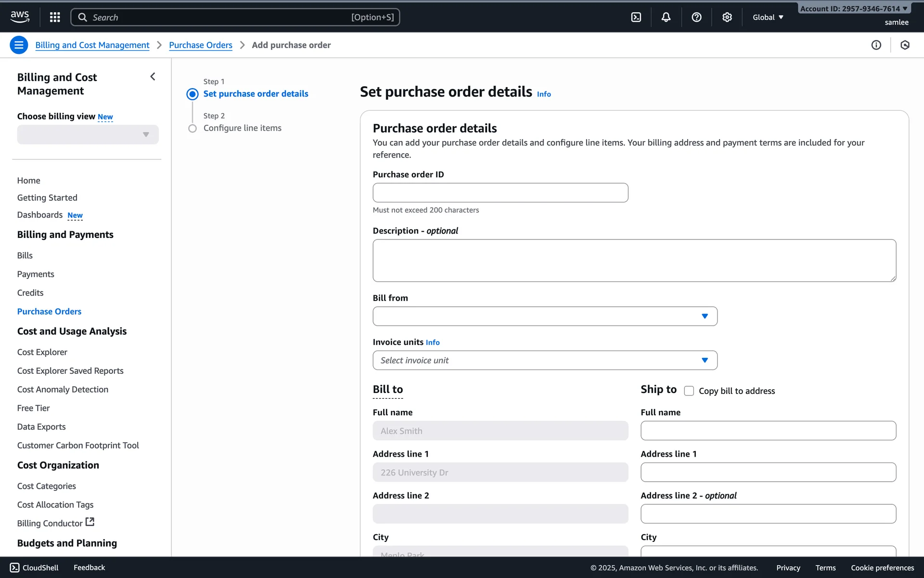Screen dimensions: 924x578
Task: Select Step 2 Configure line items
Action: (x=242, y=128)
